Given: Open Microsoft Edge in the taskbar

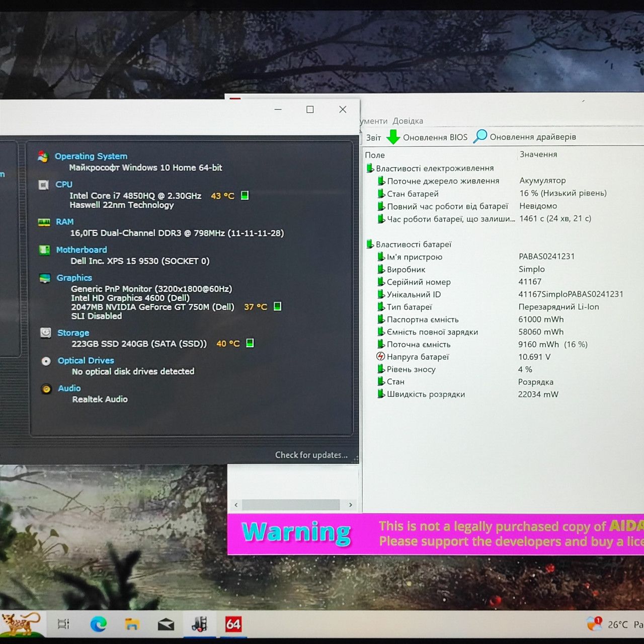Looking at the screenshot, I should coord(98,624).
